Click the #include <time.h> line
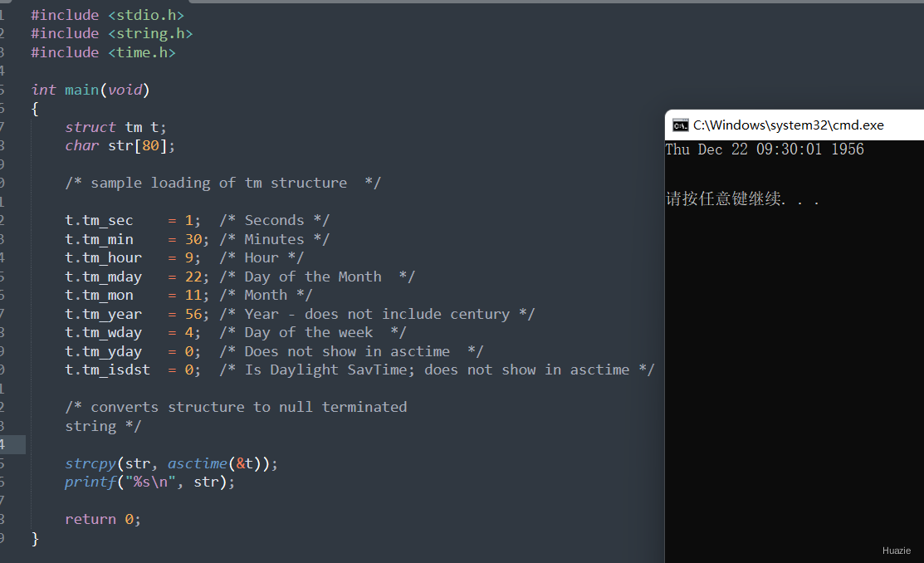This screenshot has width=924, height=563. (104, 52)
